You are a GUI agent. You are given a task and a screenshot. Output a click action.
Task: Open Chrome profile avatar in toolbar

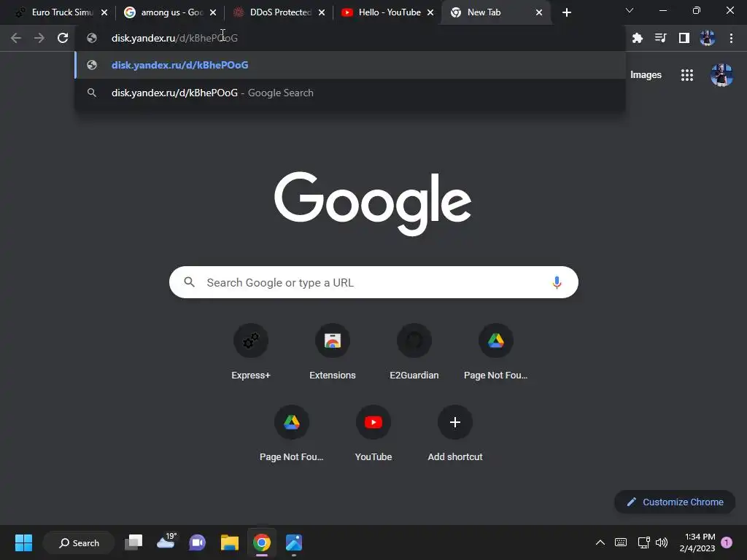click(x=708, y=38)
